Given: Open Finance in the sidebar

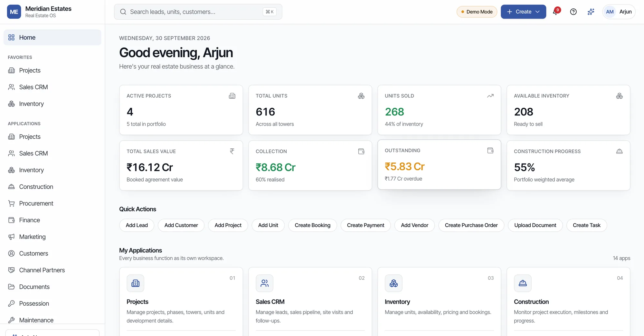Looking at the screenshot, I should [52, 220].
